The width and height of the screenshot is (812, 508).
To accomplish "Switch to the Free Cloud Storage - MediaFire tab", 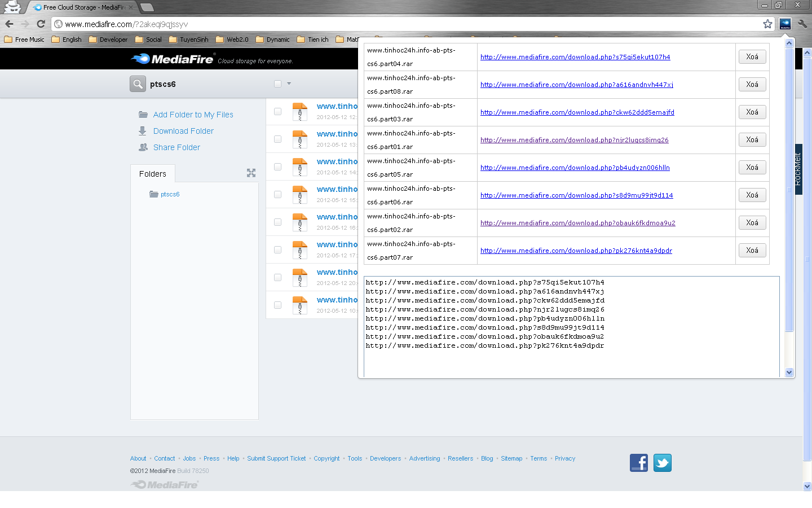I will 82,7.
